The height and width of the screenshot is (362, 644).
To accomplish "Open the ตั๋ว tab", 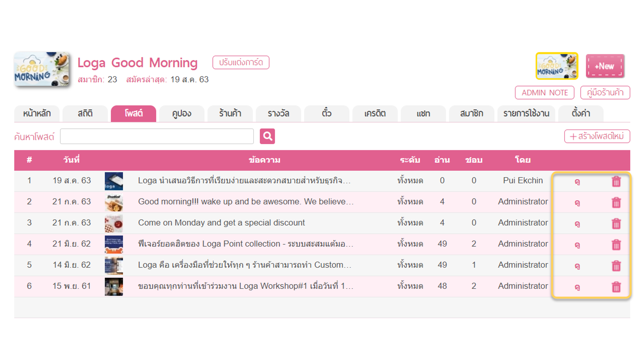I will click(327, 114).
